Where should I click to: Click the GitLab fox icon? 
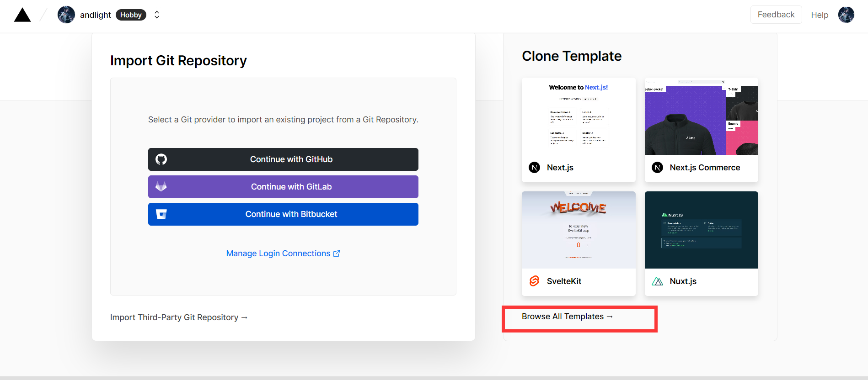click(161, 187)
